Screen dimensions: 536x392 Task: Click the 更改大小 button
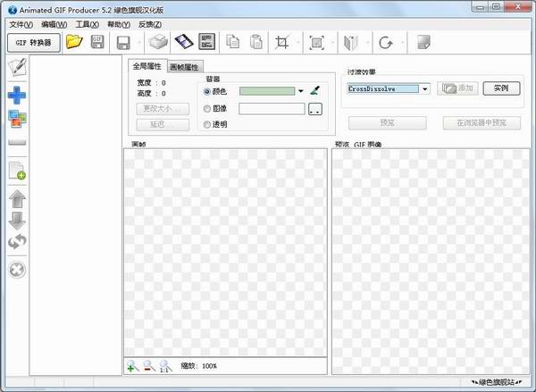pos(163,109)
